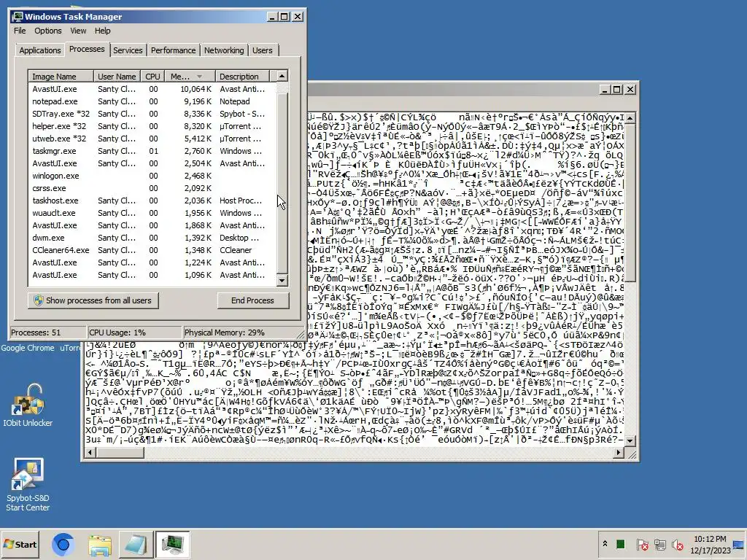Click End Process button
The image size is (747, 560).
pyautogui.click(x=253, y=300)
